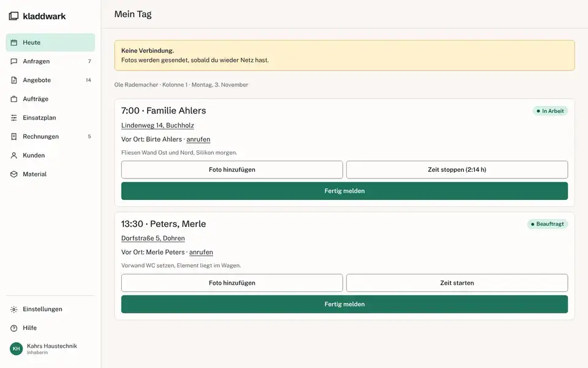This screenshot has height=368, width=588.
Task: Add a photo to Familie Ahlers job
Action: point(232,170)
